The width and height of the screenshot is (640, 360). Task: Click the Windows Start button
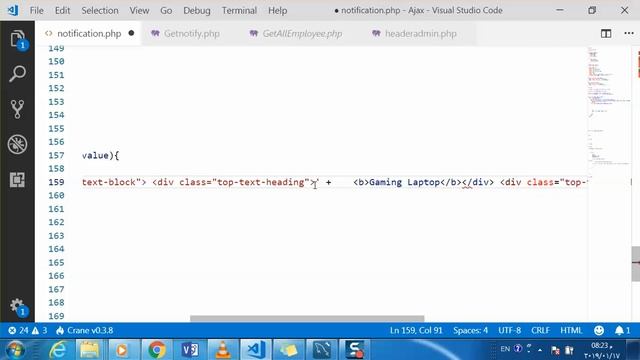16,350
